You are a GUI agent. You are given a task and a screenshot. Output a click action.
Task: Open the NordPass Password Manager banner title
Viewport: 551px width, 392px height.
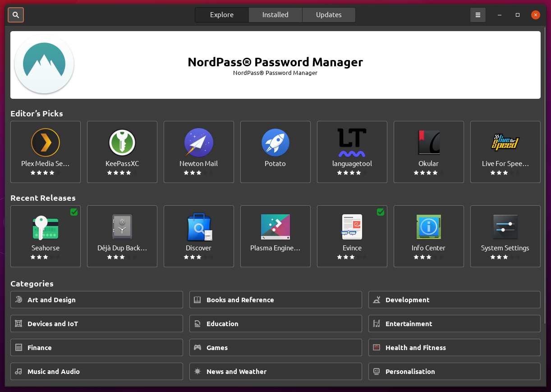point(275,62)
